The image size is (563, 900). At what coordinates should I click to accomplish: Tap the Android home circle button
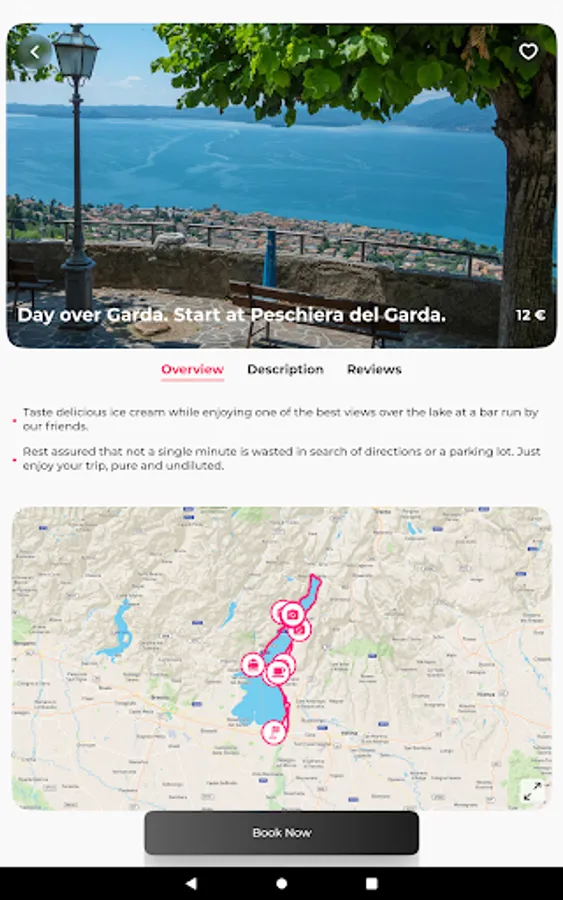click(282, 883)
